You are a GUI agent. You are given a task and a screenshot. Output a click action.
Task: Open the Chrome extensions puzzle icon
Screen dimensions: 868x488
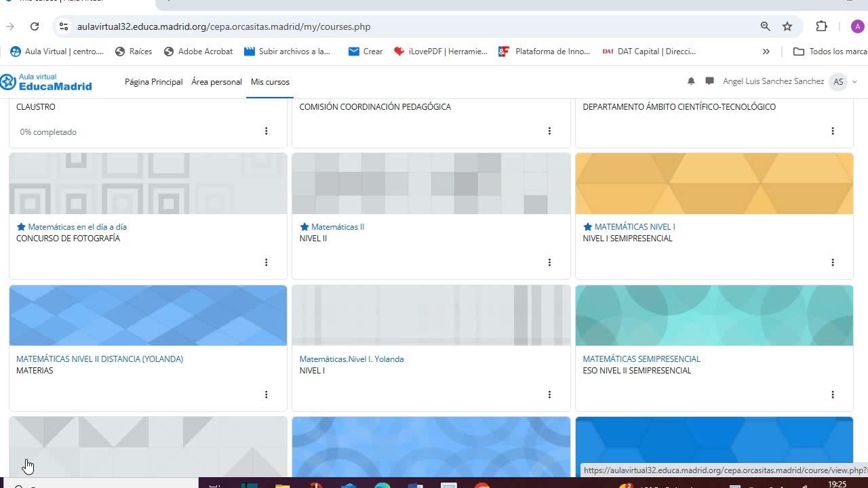[821, 26]
